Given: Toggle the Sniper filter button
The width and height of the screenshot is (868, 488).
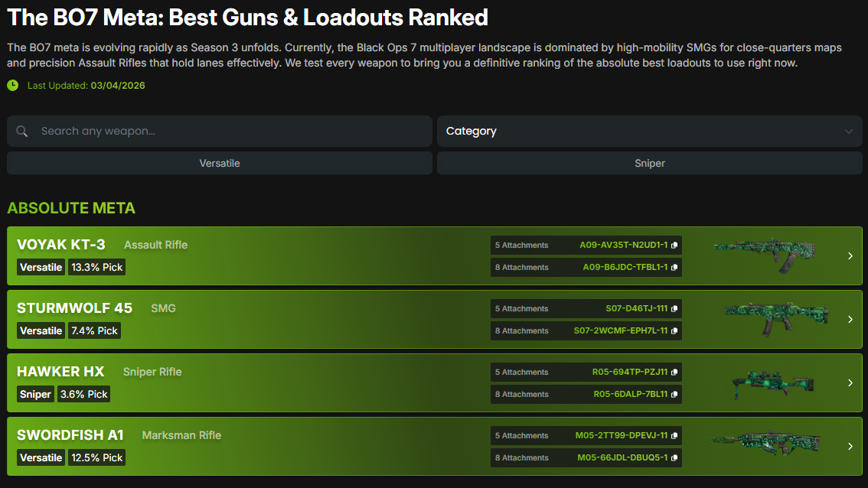Looking at the screenshot, I should pyautogui.click(x=649, y=163).
